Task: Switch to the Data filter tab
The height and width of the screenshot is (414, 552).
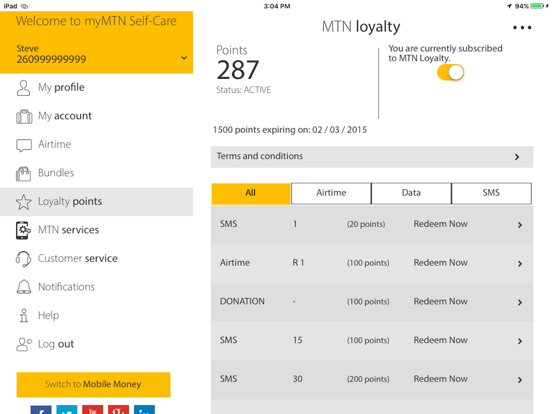Action: 411,193
